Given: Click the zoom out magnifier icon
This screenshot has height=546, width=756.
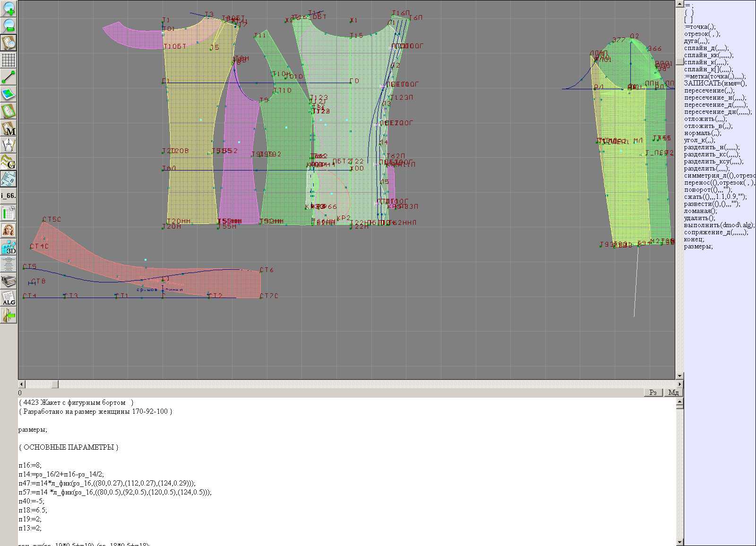Looking at the screenshot, I should pos(9,26).
